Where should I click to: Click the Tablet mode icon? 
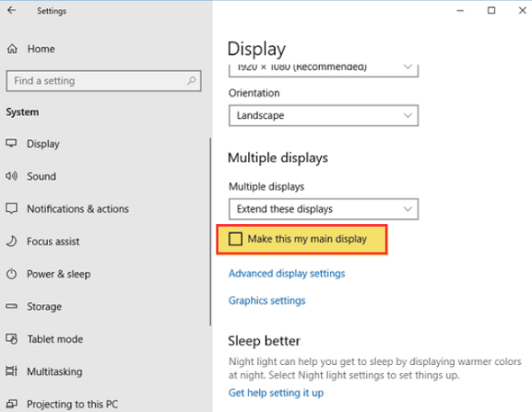click(12, 338)
